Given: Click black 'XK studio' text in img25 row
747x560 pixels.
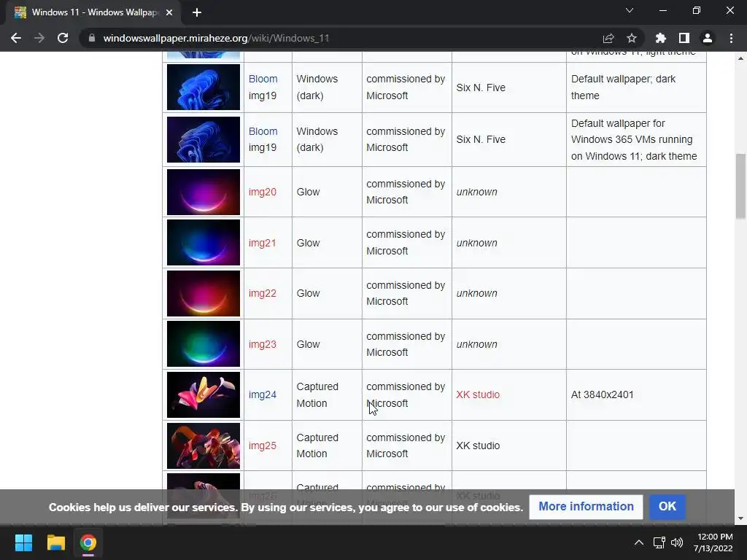Looking at the screenshot, I should tap(478, 446).
